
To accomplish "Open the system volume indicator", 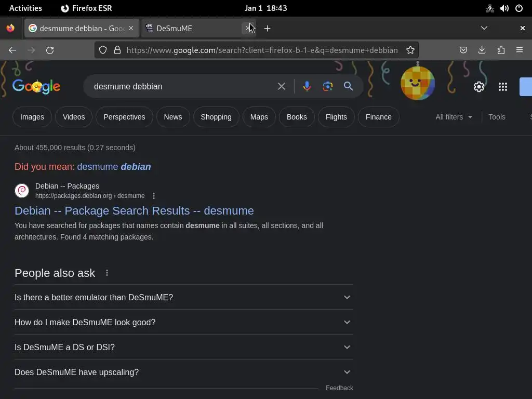I will pyautogui.click(x=504, y=8).
